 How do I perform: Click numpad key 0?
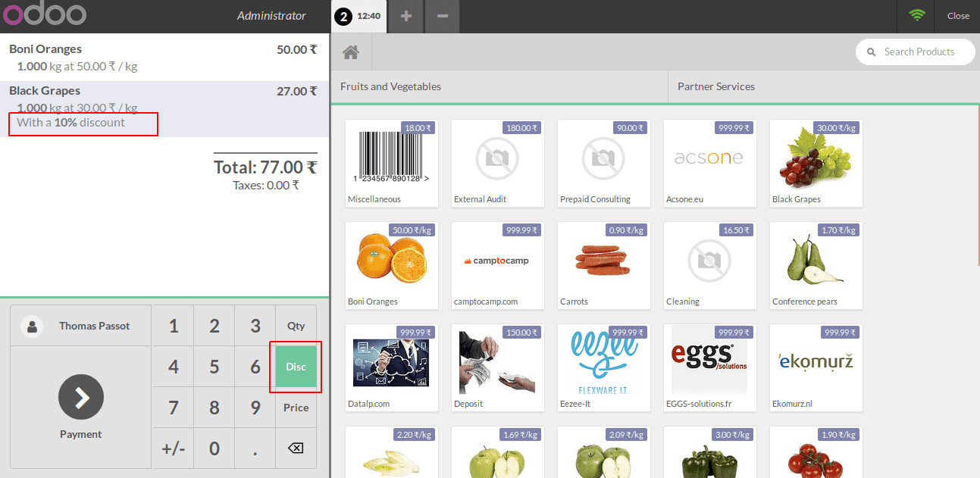pos(214,448)
